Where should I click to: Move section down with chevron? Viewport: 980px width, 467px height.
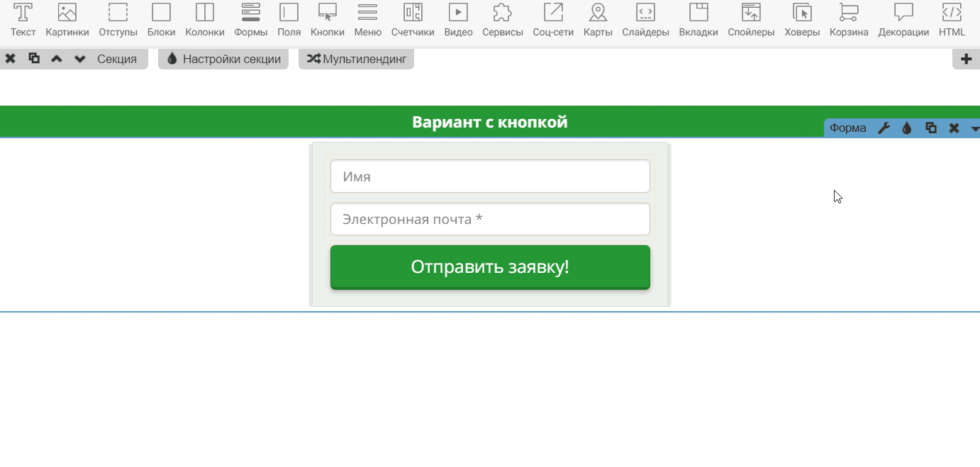(79, 59)
